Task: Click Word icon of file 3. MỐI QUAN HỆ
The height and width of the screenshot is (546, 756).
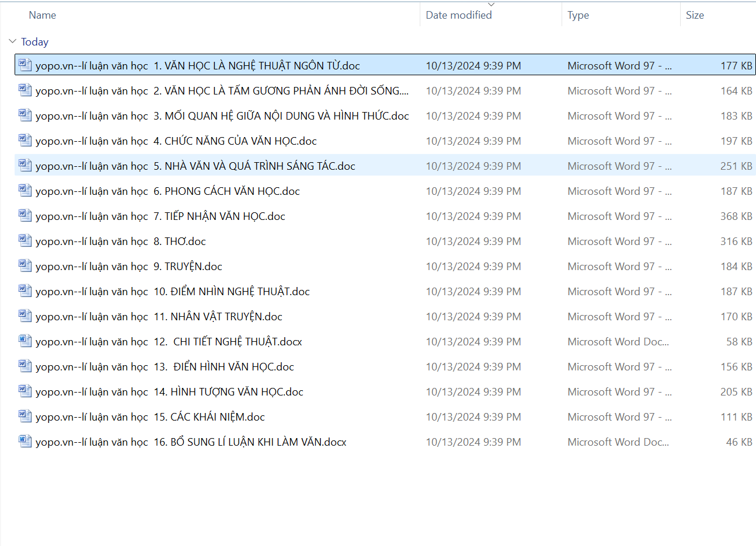Action: pyautogui.click(x=25, y=115)
